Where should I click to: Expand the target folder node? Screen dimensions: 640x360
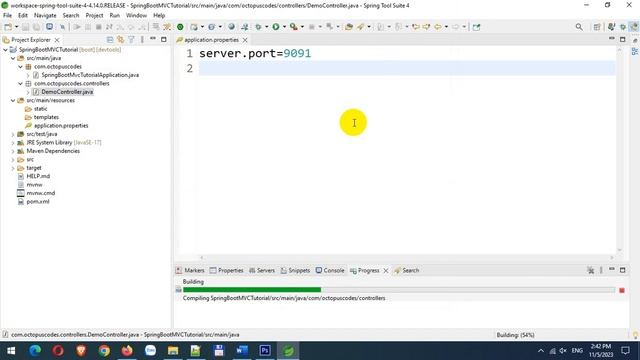13,168
